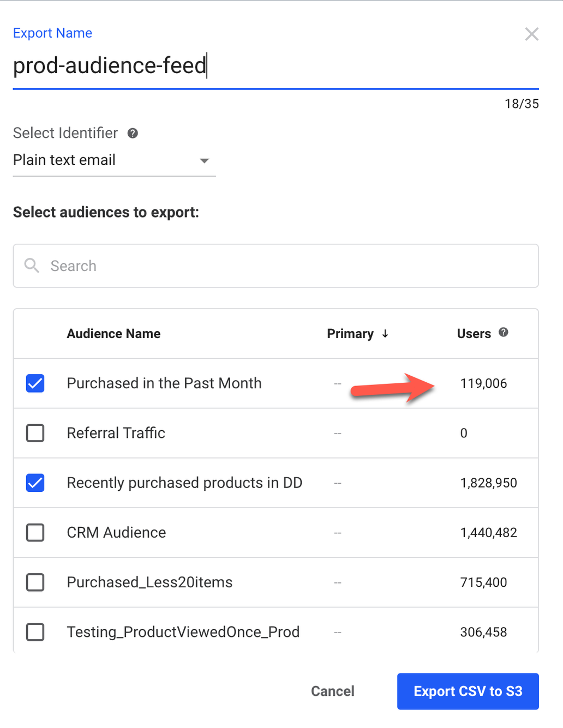Click the Users column header
Image resolution: width=563 pixels, height=728 pixels.
(x=474, y=334)
